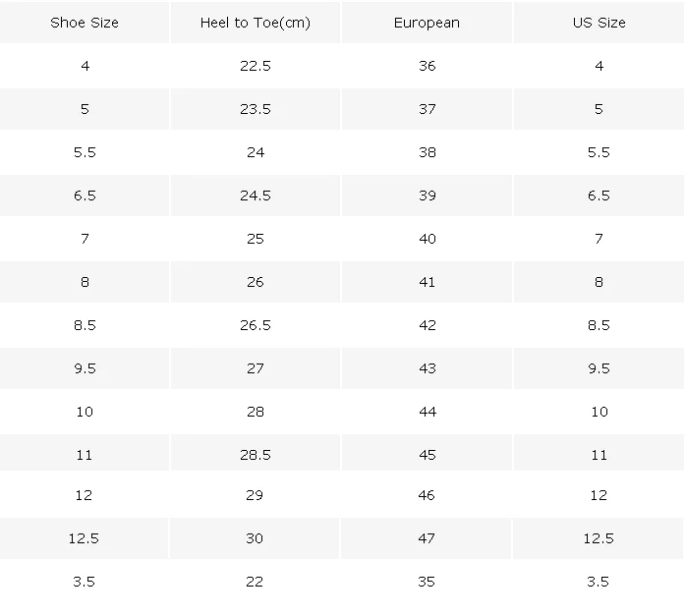Click European size 41 cell
The image size is (685, 616).
427,282
